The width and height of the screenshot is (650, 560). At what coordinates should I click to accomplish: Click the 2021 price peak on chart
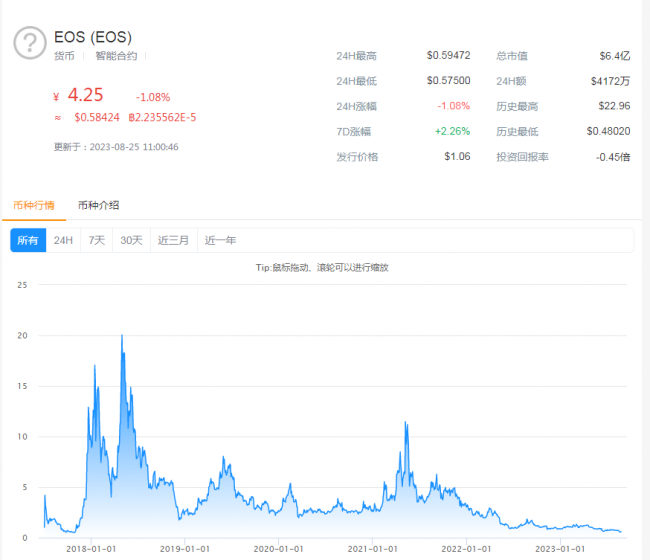(405, 422)
